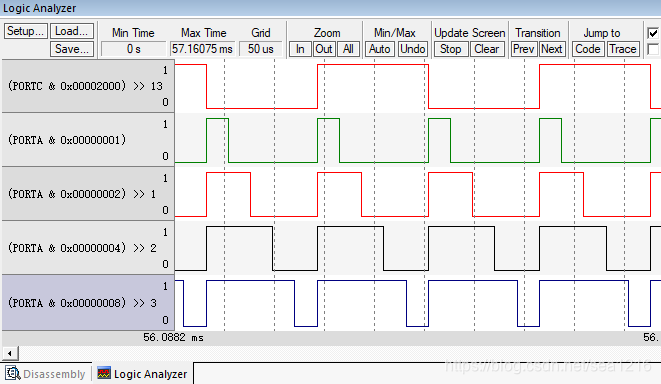Viewport: 661px width, 384px height.
Task: Clear the logic analyzer screen
Action: coord(487,49)
